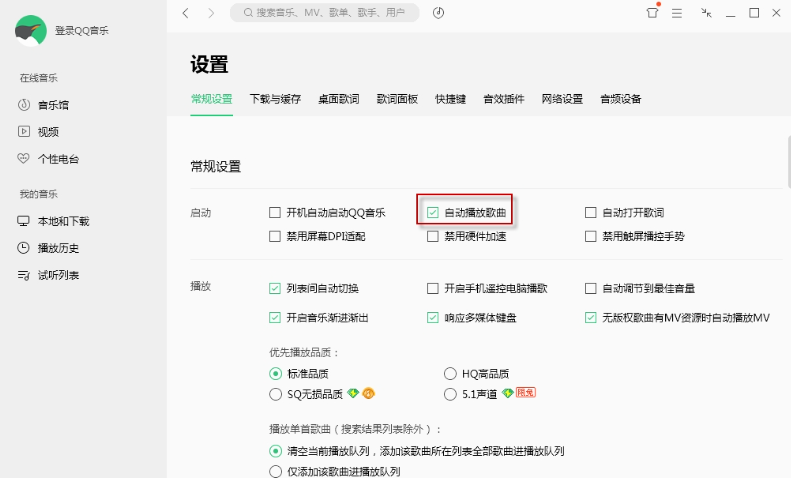
Task: Open the listen-to-identify song icon
Action: click(438, 13)
